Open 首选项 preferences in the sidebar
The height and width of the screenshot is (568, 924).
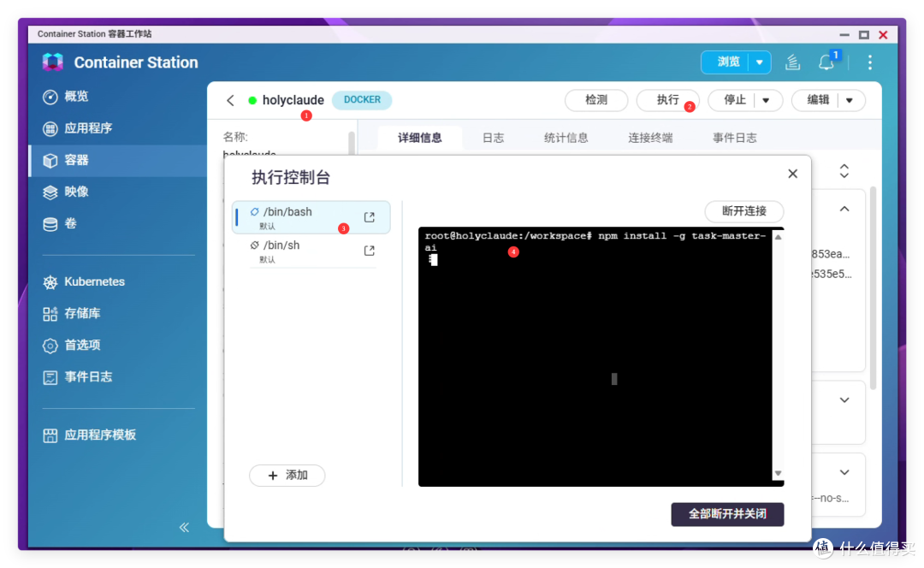click(x=118, y=346)
